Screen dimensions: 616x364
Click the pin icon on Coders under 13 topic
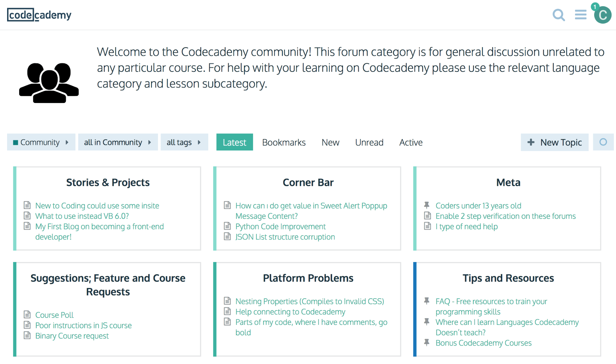[427, 205]
